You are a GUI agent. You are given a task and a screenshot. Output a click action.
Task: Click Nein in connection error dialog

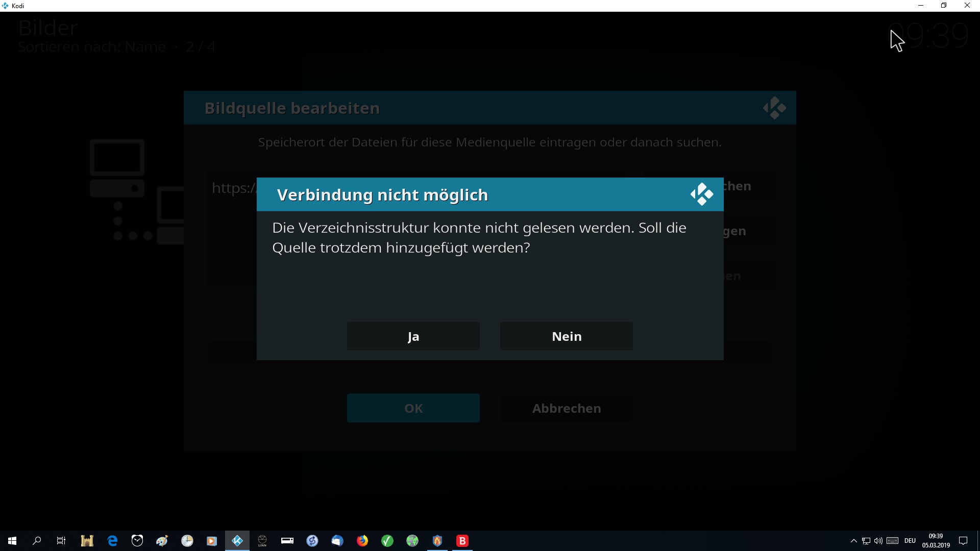(x=566, y=336)
